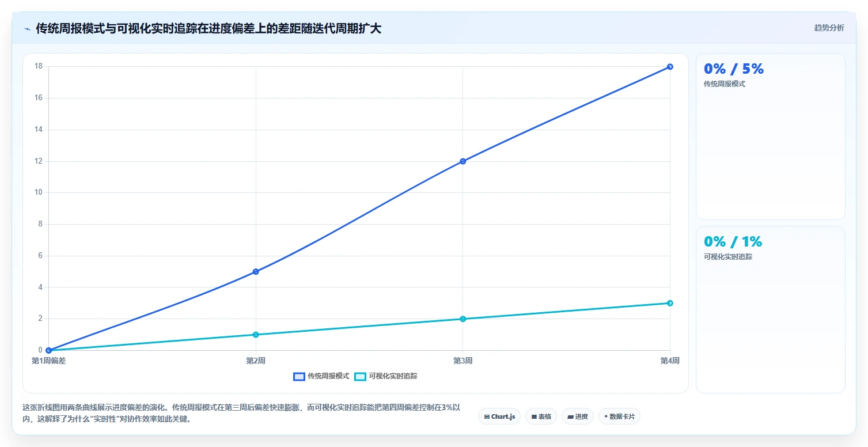Click the 表格 tag chip
Viewport: 868px width, 447px height.
[x=541, y=416]
